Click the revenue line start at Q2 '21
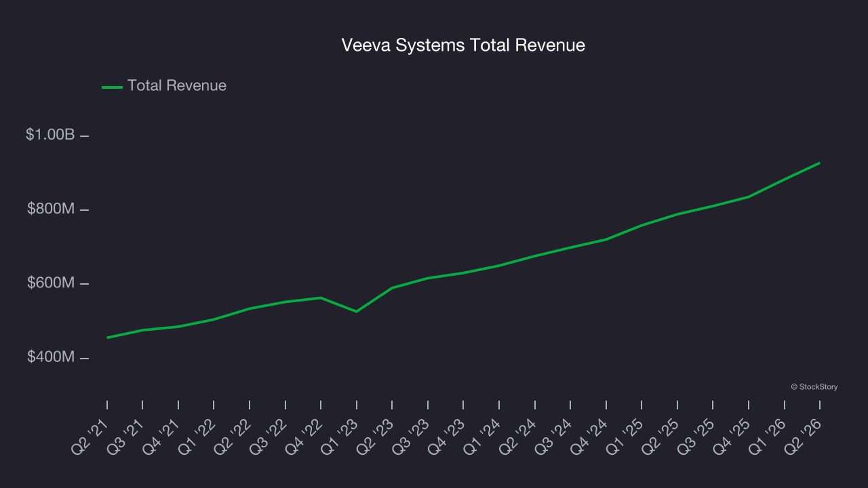This screenshot has height=488, width=868. tap(107, 338)
